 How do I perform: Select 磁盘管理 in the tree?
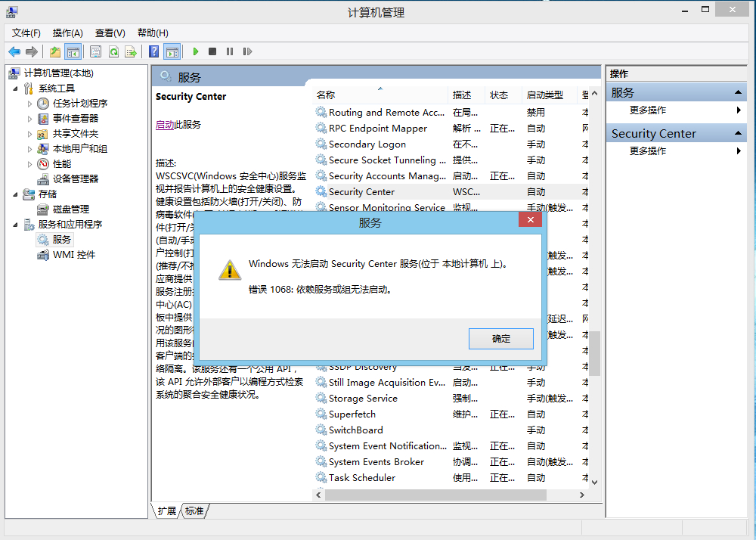(71, 209)
